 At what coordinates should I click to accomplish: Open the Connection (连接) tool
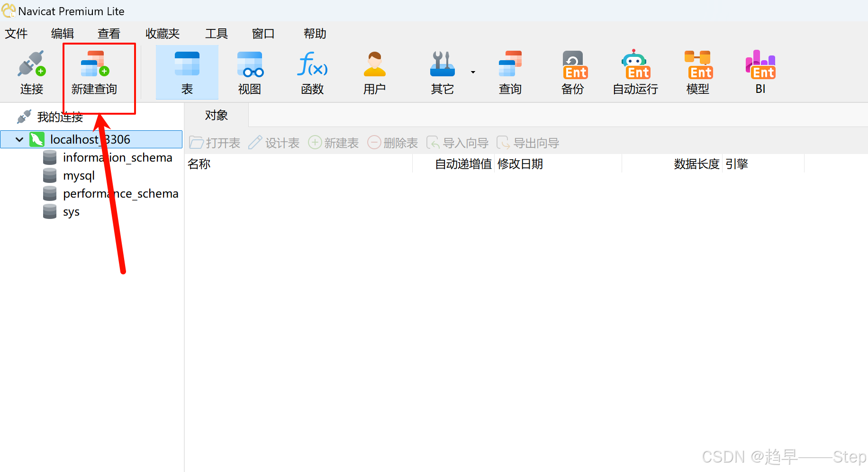[31, 73]
